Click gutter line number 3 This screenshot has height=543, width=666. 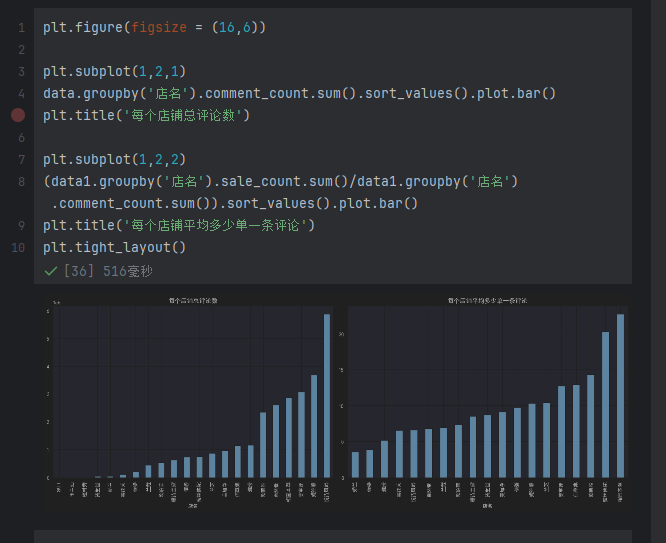click(21, 72)
